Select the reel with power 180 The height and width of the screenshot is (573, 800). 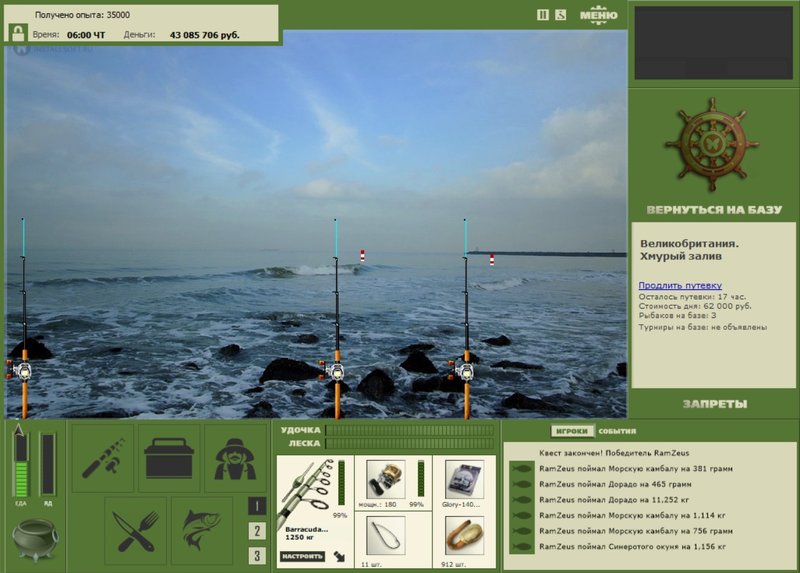click(385, 480)
